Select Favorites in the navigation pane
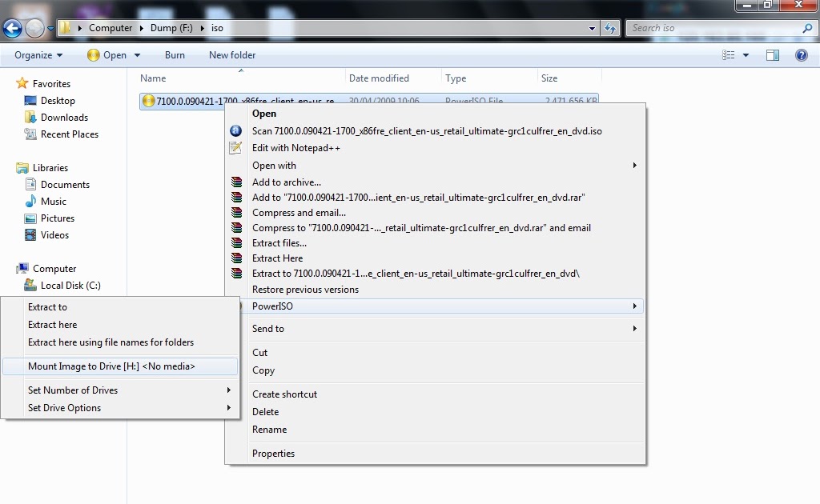The image size is (820, 504). tap(51, 83)
